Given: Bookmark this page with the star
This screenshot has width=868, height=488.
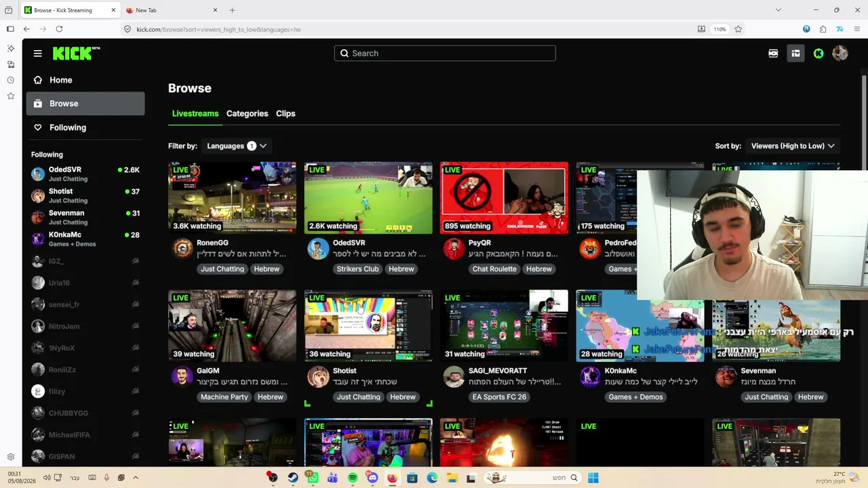Looking at the screenshot, I should pyautogui.click(x=738, y=29).
